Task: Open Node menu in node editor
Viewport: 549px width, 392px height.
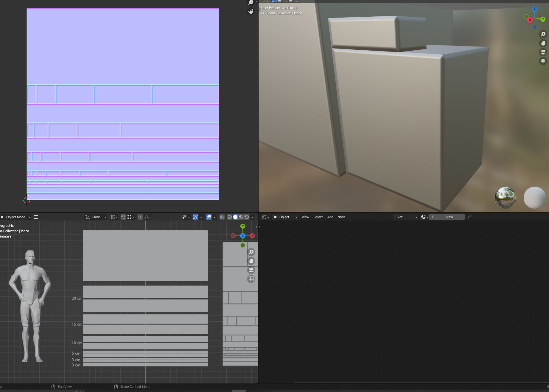Action: (x=341, y=217)
